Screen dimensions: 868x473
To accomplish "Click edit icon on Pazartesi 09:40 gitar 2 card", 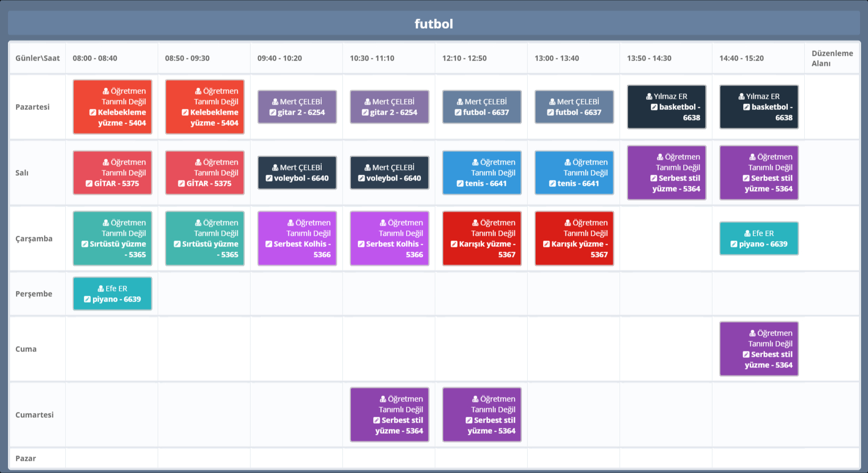I will pos(272,113).
